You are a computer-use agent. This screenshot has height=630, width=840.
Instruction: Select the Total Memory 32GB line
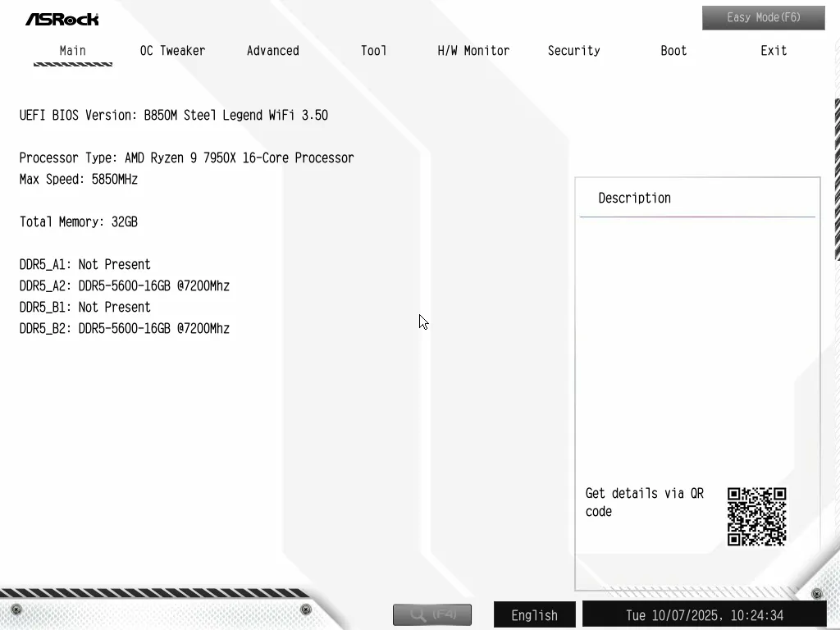[x=79, y=222]
